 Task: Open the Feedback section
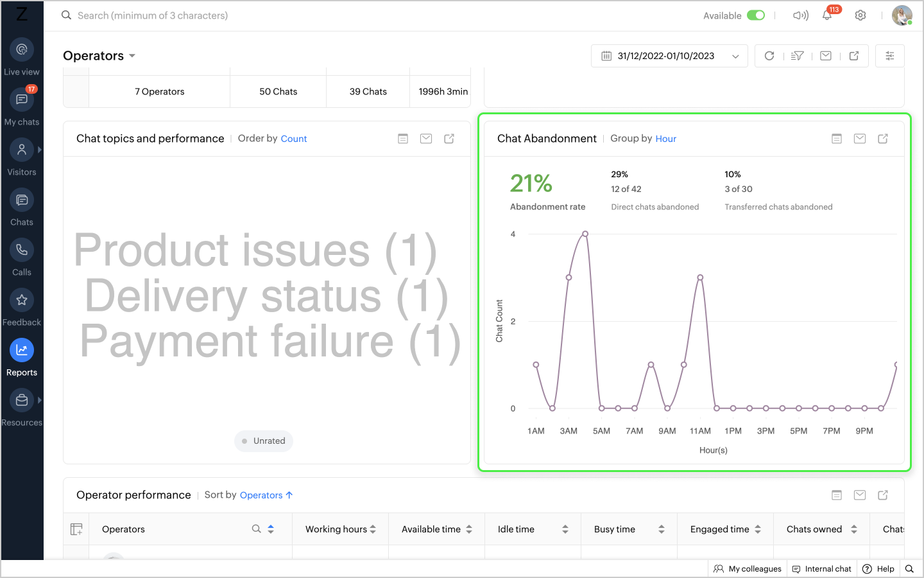(x=22, y=300)
